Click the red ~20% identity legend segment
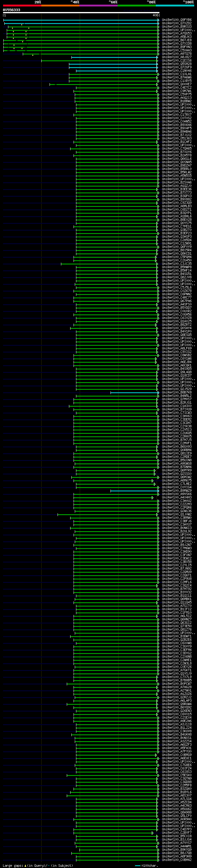The width and height of the screenshot is (197, 868). click(x=22, y=6)
